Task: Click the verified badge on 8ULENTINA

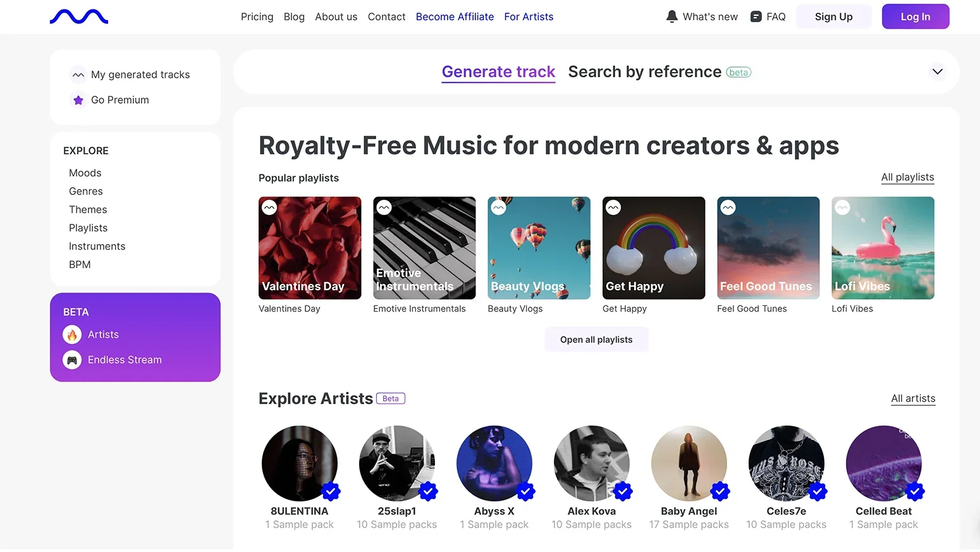Action: pyautogui.click(x=331, y=491)
